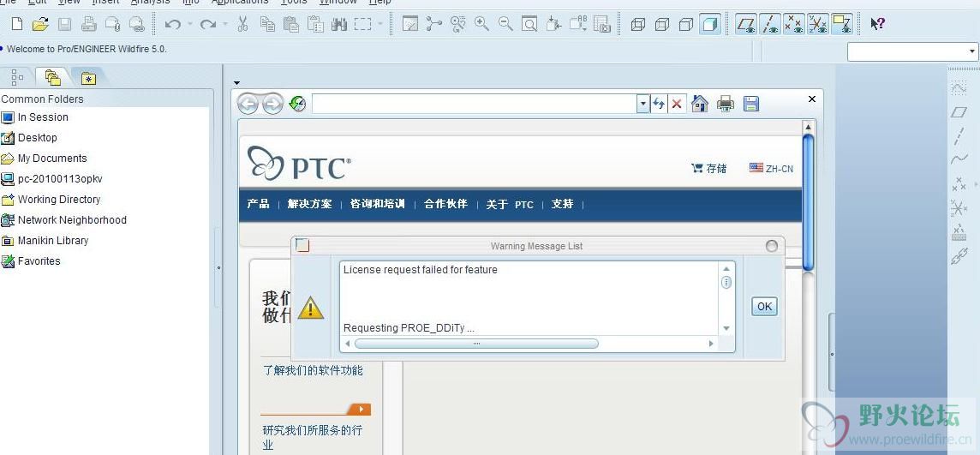
Task: Save the browser page with disk icon
Action: [750, 104]
